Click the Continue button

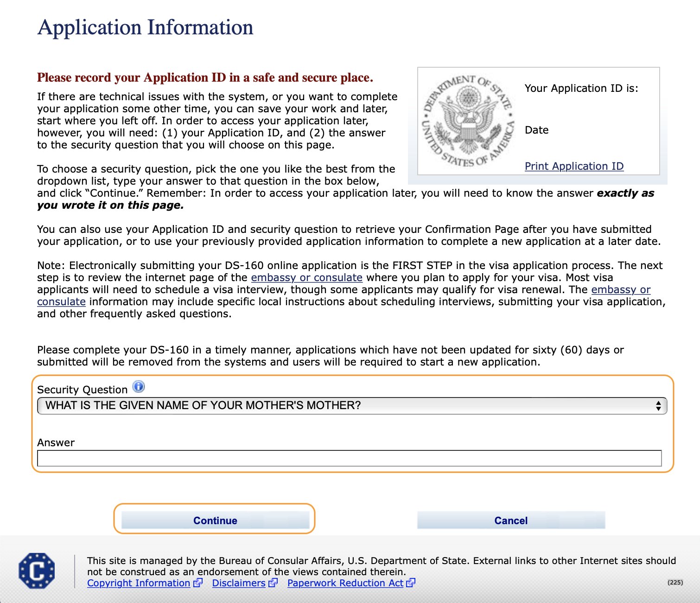click(x=215, y=520)
